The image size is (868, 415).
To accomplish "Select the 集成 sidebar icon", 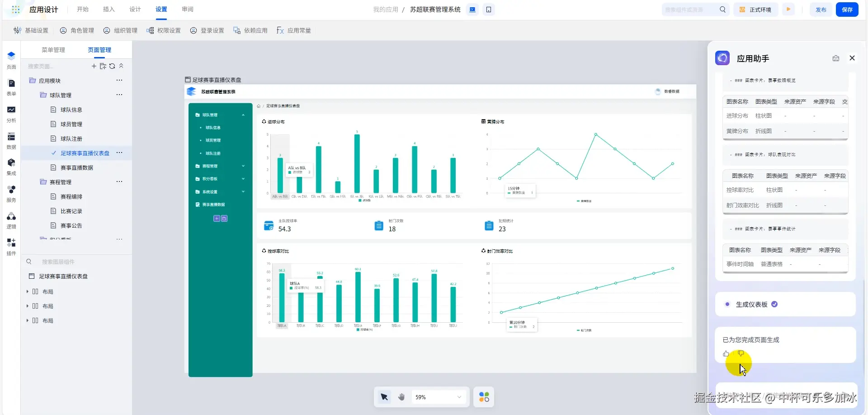I will tap(11, 167).
